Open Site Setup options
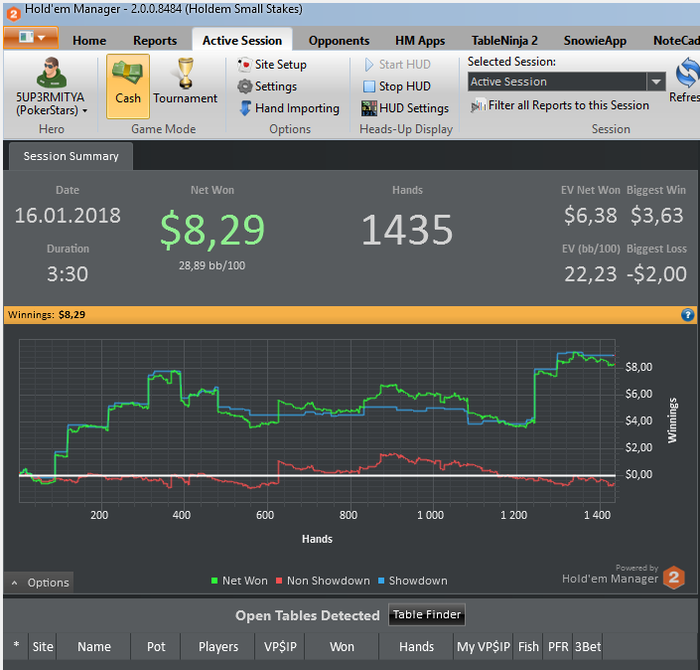The image size is (700, 670). point(272,64)
